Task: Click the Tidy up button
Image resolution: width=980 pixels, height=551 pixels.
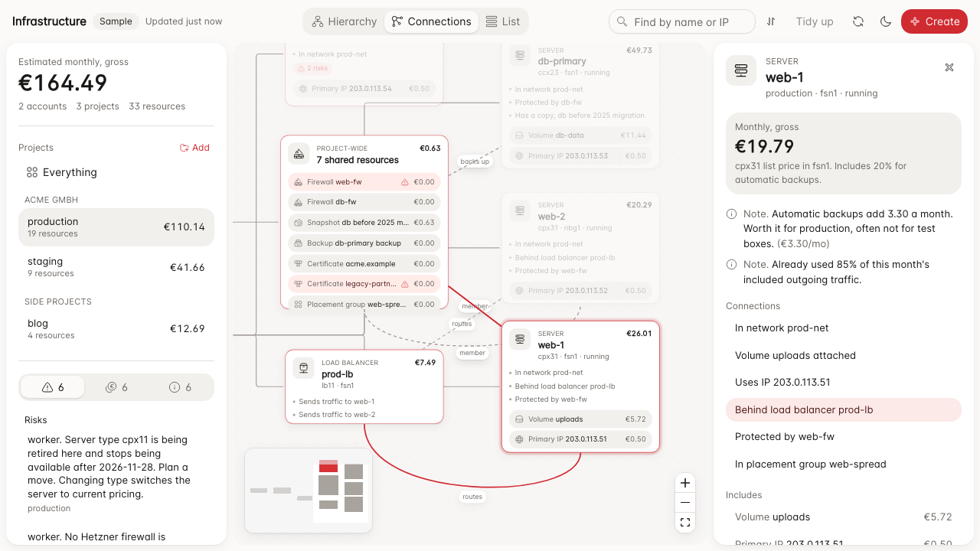Action: 815,21
